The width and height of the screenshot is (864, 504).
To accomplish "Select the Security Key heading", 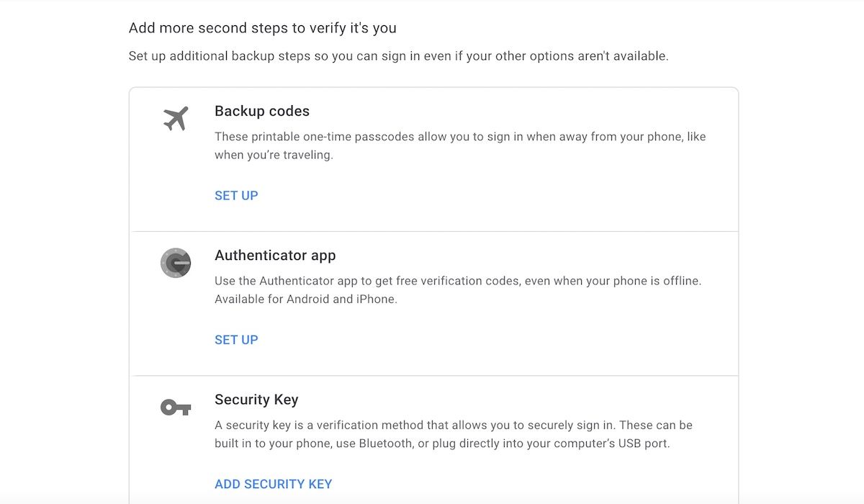I will point(256,400).
